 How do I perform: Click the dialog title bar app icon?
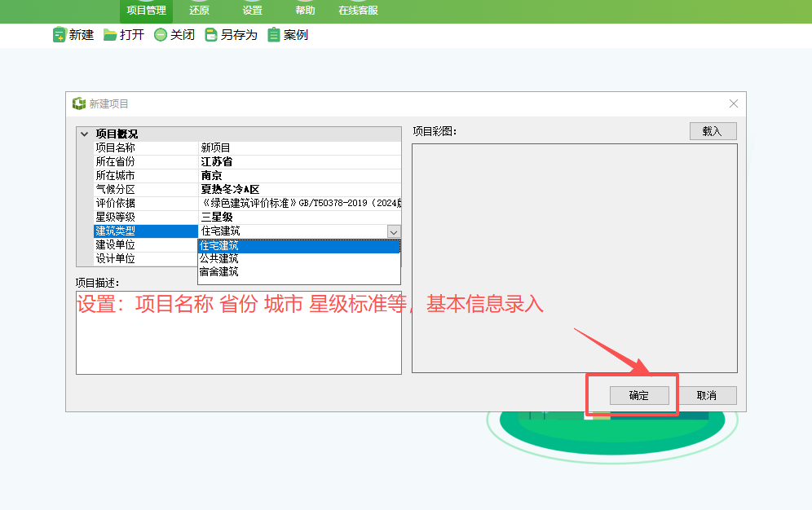(77, 103)
